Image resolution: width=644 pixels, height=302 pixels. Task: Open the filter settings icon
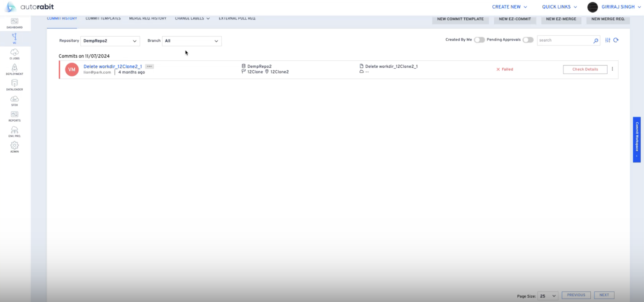click(608, 40)
